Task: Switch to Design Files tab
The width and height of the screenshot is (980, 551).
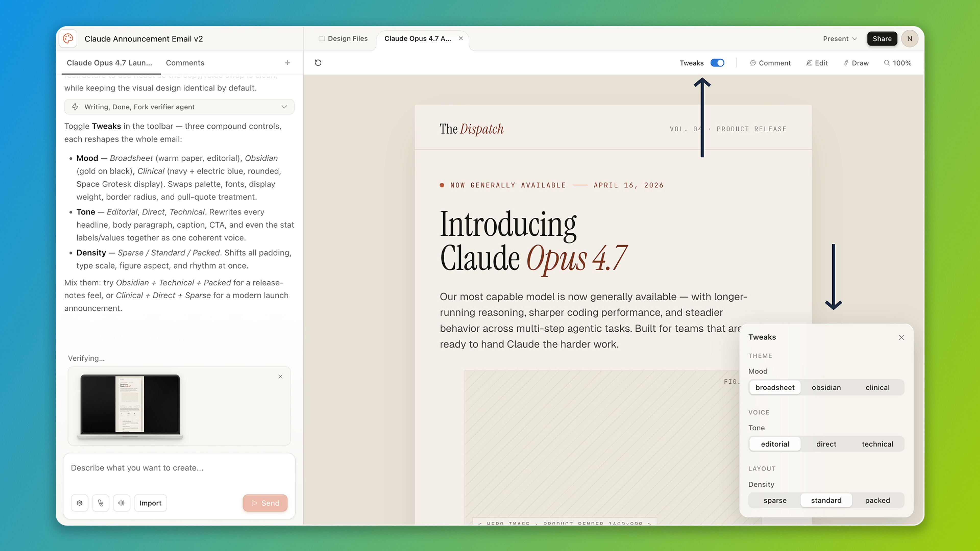Action: click(x=344, y=39)
